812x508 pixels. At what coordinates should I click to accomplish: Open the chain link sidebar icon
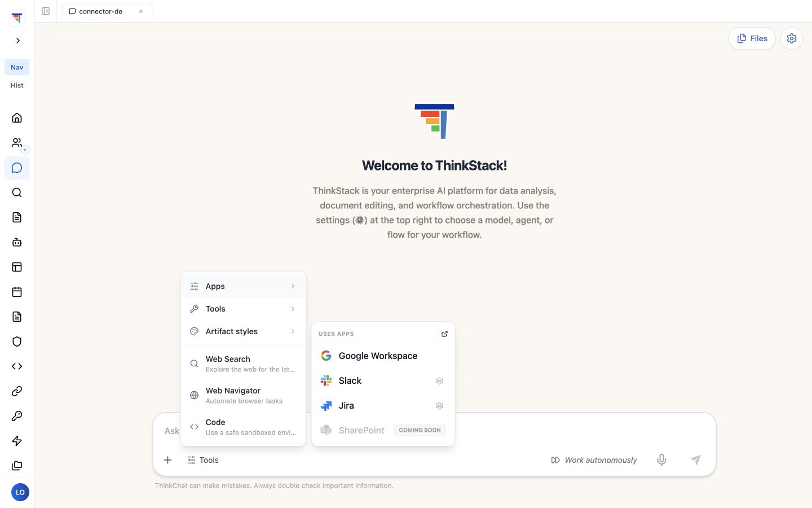tap(17, 391)
